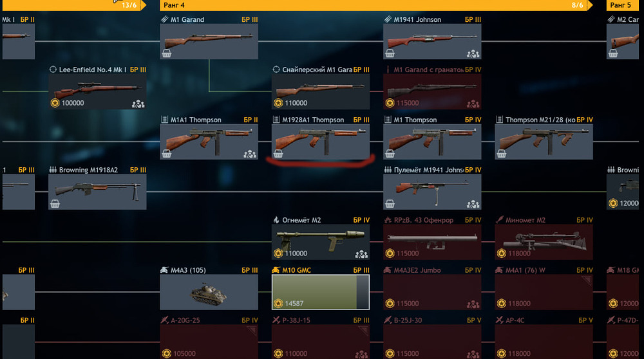644x359 pixels.
Task: Click the basket icon on Thompson M21/28 card
Action: tap(502, 154)
